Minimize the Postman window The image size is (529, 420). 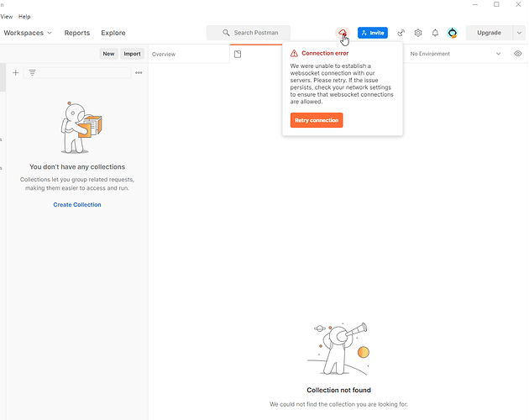(475, 4)
